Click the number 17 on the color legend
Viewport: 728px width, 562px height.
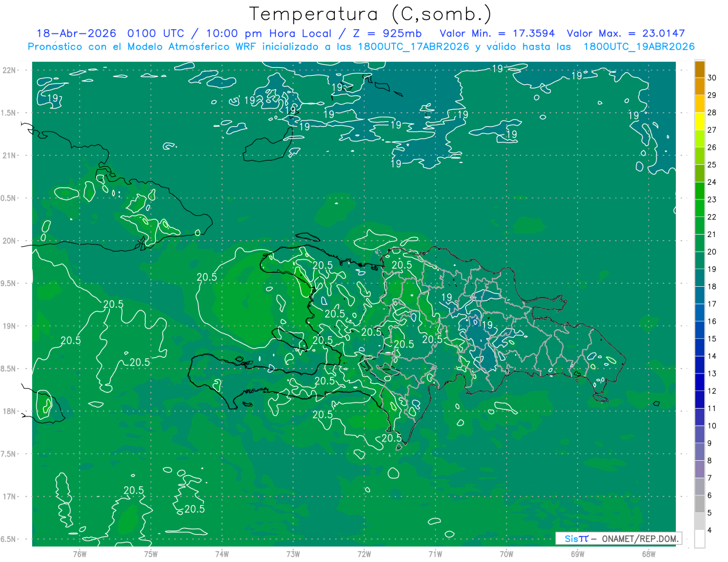712,304
